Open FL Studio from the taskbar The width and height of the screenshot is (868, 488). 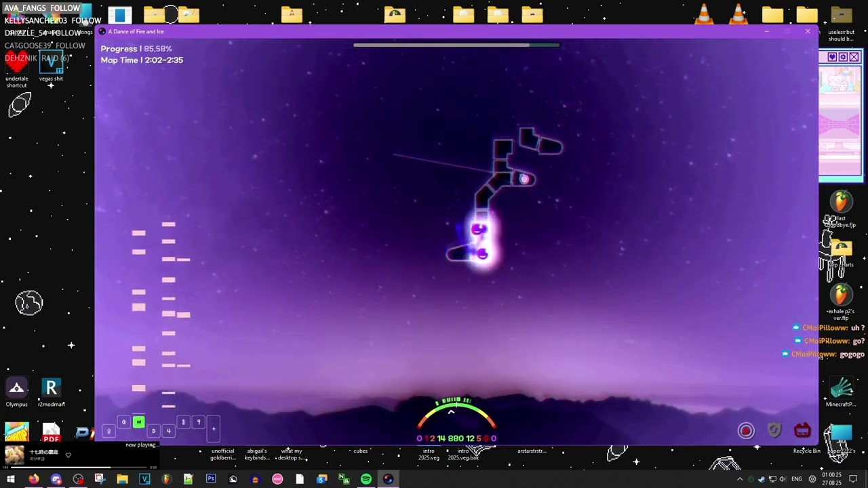(x=167, y=479)
